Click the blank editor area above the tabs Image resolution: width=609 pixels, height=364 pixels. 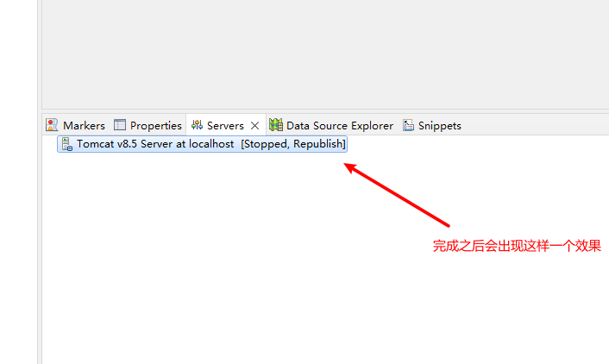click(325, 54)
